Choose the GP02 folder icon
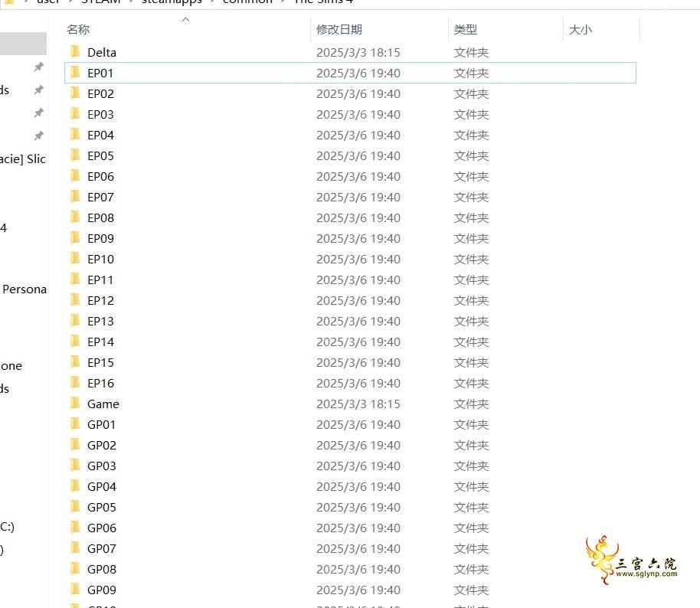Image resolution: width=700 pixels, height=608 pixels. tap(75, 445)
